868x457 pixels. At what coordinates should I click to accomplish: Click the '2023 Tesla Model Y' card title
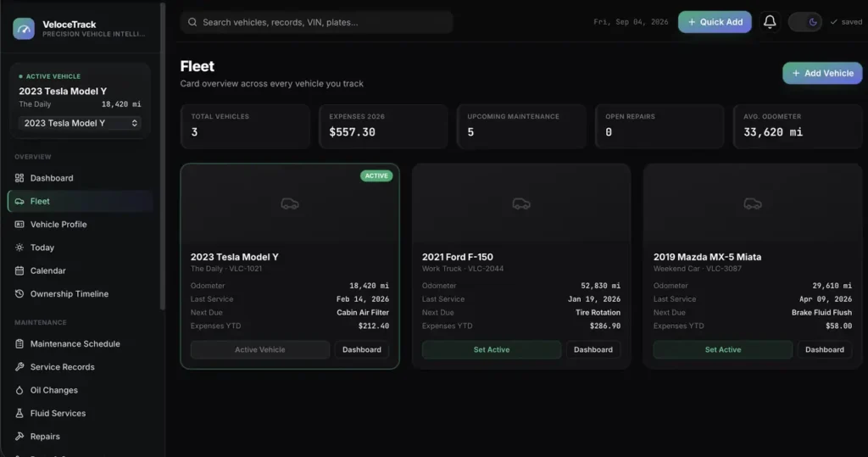coord(235,257)
